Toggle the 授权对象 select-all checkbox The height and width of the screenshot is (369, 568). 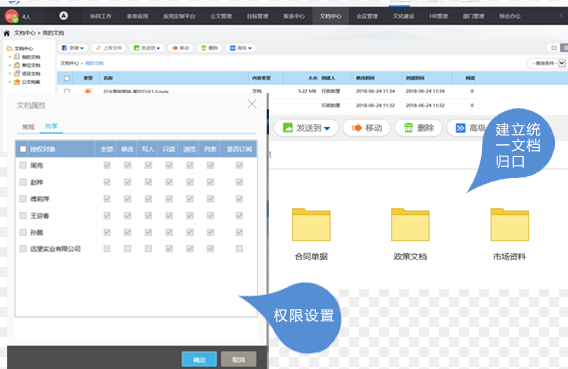click(23, 149)
